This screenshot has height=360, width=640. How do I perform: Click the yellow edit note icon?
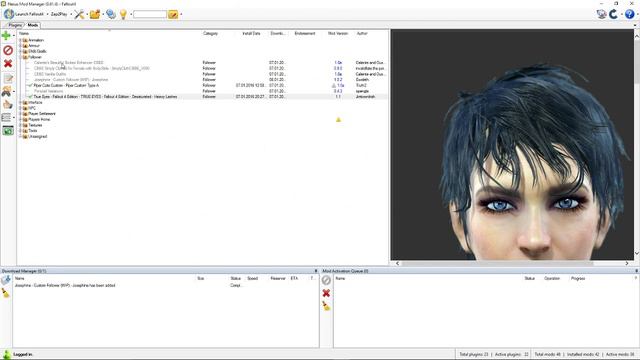[x=173, y=14]
